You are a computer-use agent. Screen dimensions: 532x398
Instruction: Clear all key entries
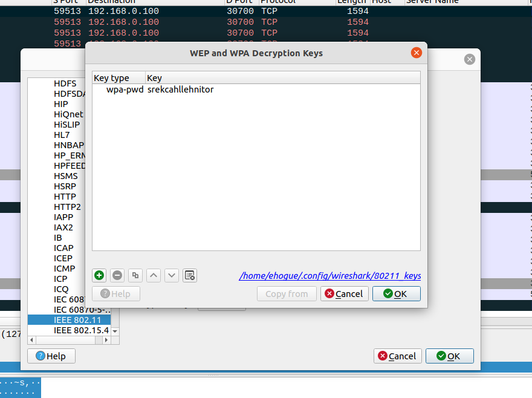(190, 275)
